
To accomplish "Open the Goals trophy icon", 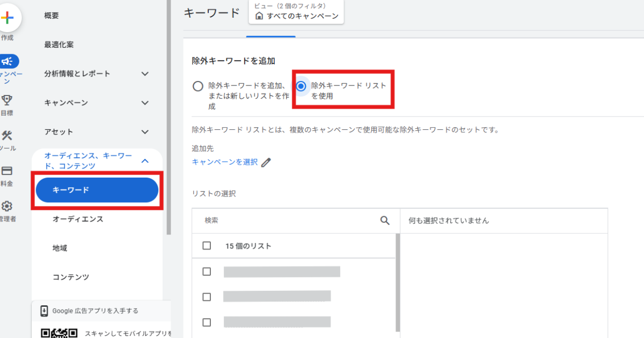I will click(x=7, y=100).
